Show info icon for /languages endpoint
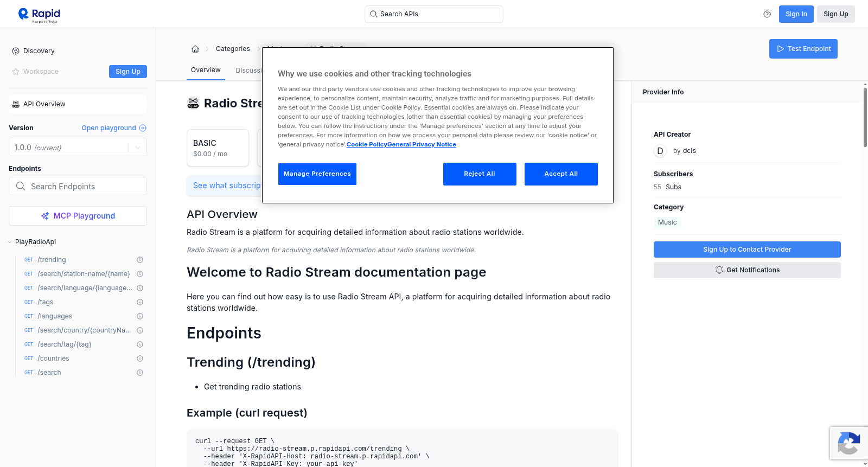The height and width of the screenshot is (467, 868). pos(140,316)
